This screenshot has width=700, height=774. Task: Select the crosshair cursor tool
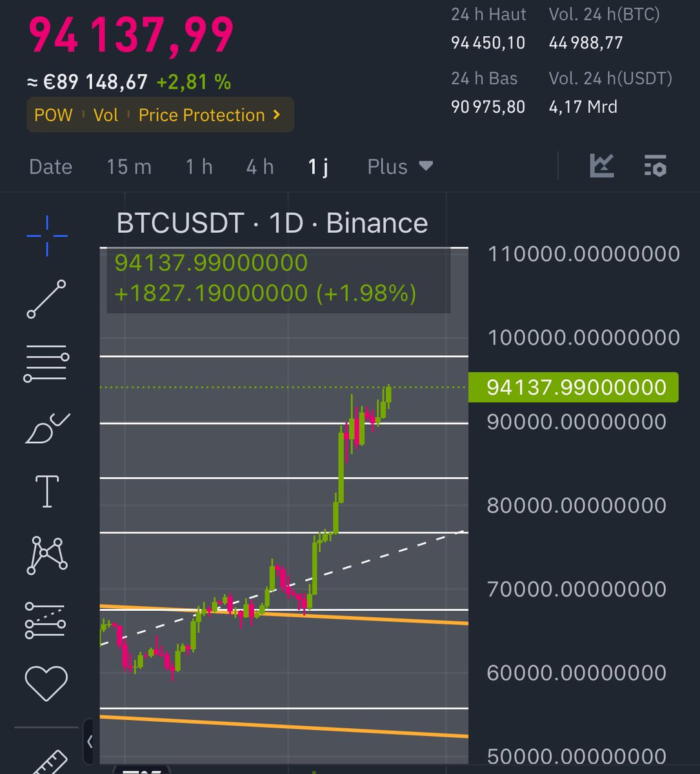tap(46, 236)
